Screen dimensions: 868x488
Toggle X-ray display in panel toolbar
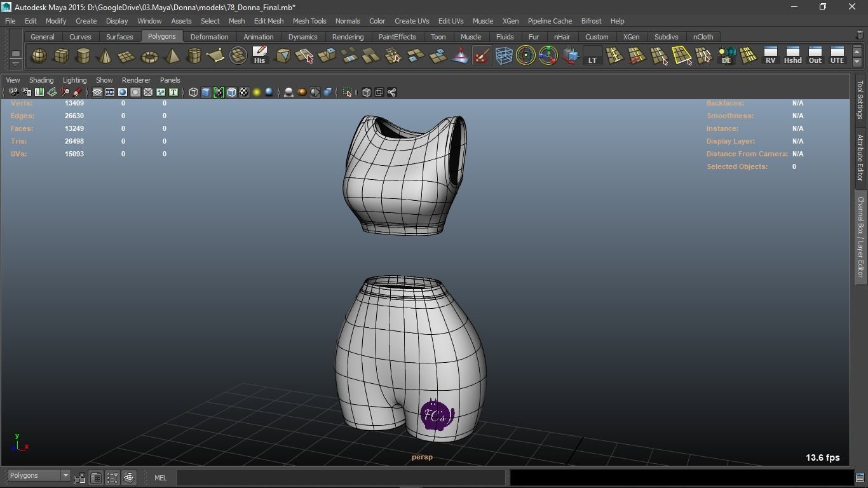coord(366,92)
